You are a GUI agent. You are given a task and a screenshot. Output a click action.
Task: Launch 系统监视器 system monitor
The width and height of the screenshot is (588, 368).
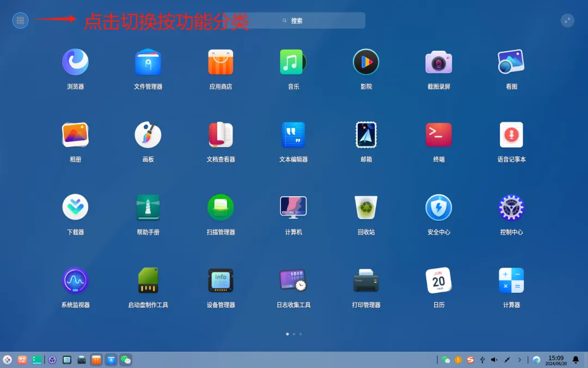click(x=75, y=280)
